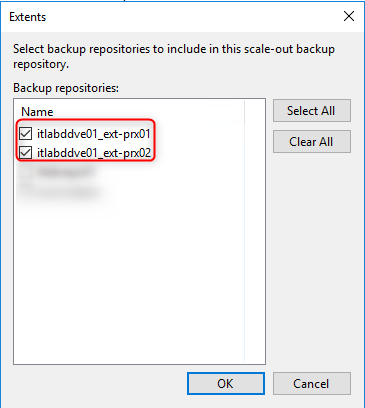
Task: Uncheck the itlabddve01_ext-prx01 checkbox
Action: click(26, 134)
